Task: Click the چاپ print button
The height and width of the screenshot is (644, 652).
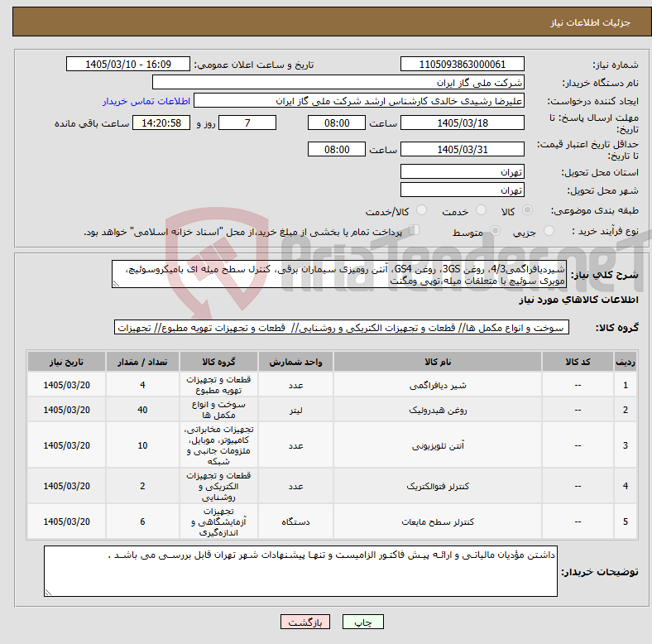Action: [x=363, y=622]
